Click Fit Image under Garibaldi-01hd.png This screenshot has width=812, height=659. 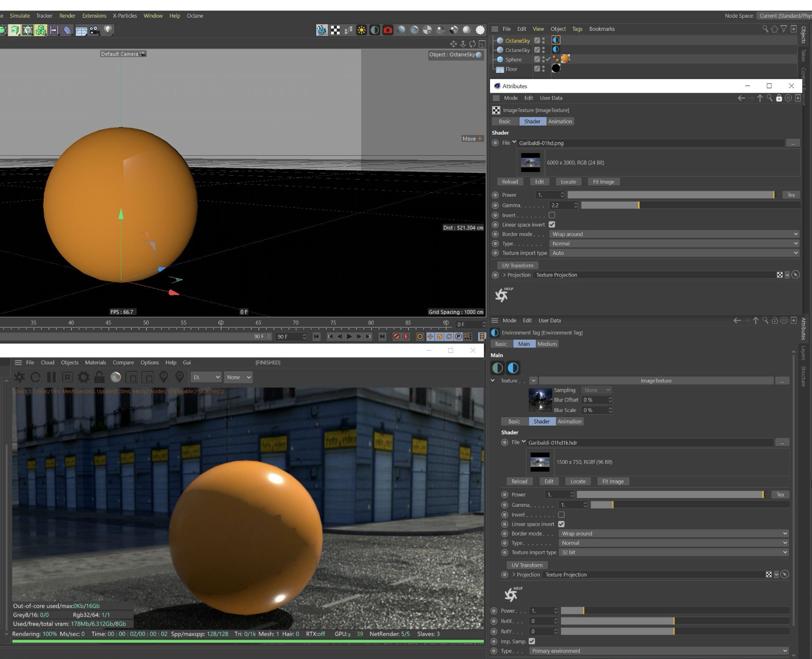click(604, 182)
